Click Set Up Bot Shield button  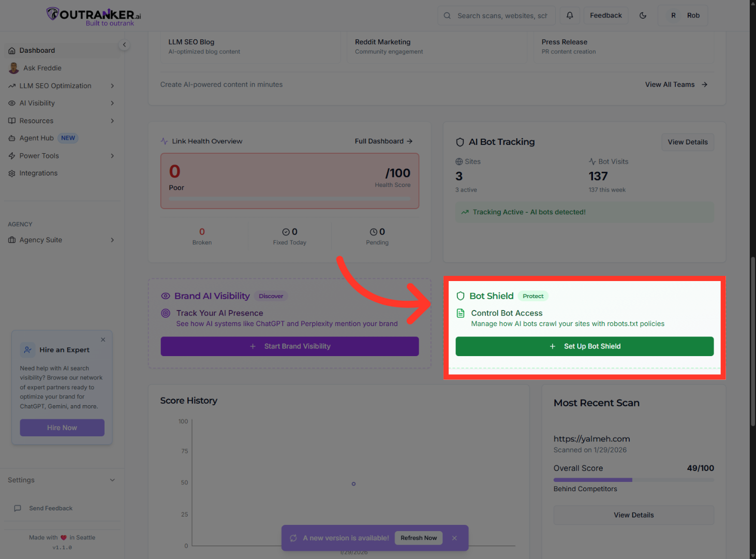click(x=584, y=346)
